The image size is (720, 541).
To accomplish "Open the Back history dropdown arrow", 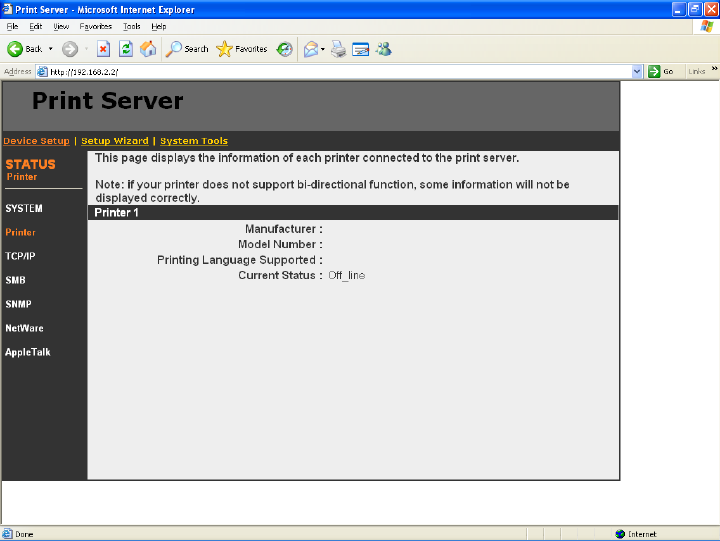I will click(51, 49).
